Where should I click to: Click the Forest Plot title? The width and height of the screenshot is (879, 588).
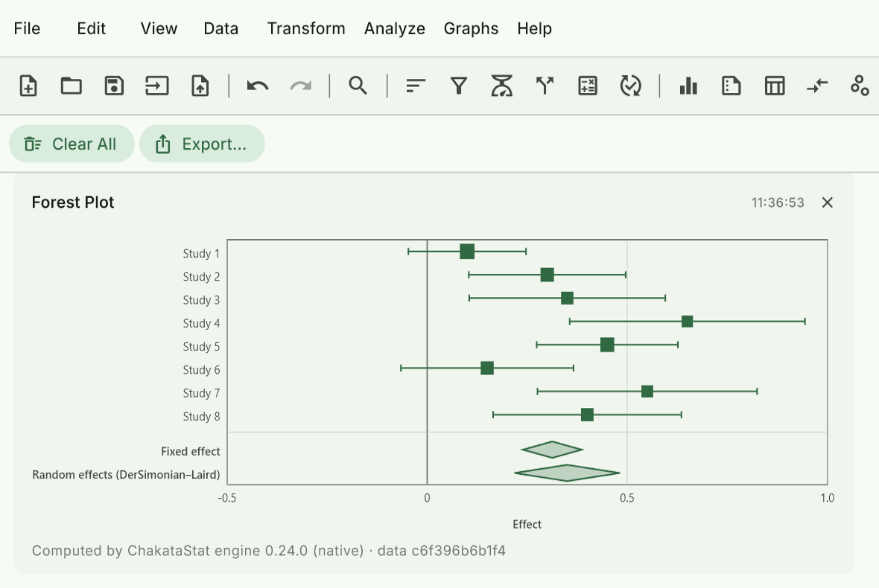[73, 202]
